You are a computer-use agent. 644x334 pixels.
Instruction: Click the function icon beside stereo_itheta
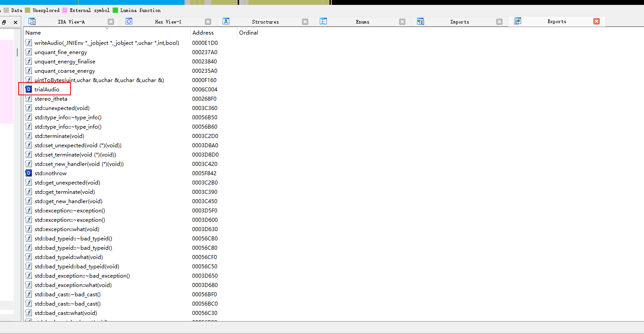pyautogui.click(x=29, y=99)
